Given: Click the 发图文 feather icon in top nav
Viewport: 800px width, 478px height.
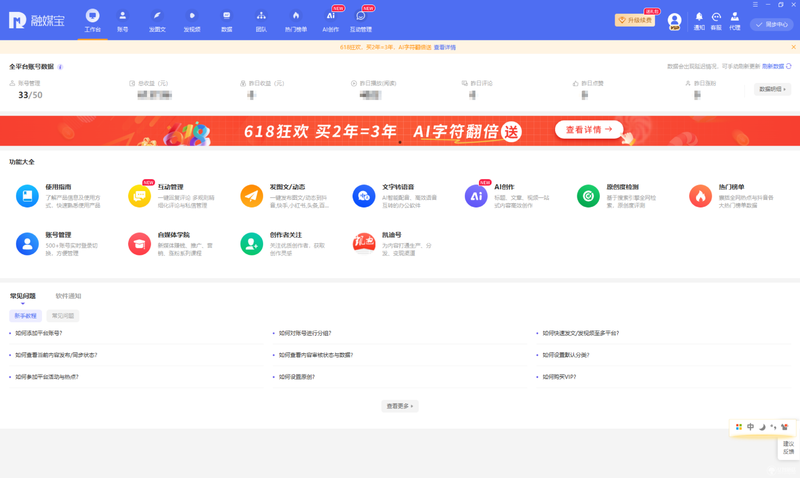Looking at the screenshot, I should (157, 16).
